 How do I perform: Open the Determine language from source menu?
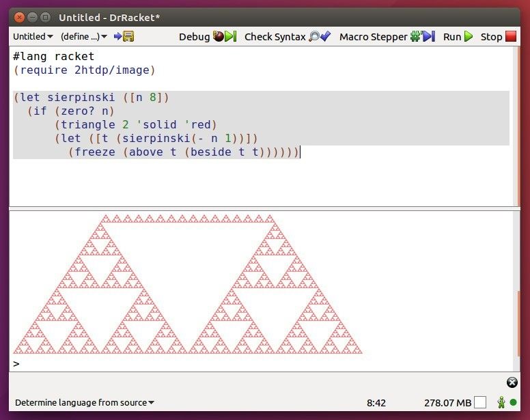85,402
